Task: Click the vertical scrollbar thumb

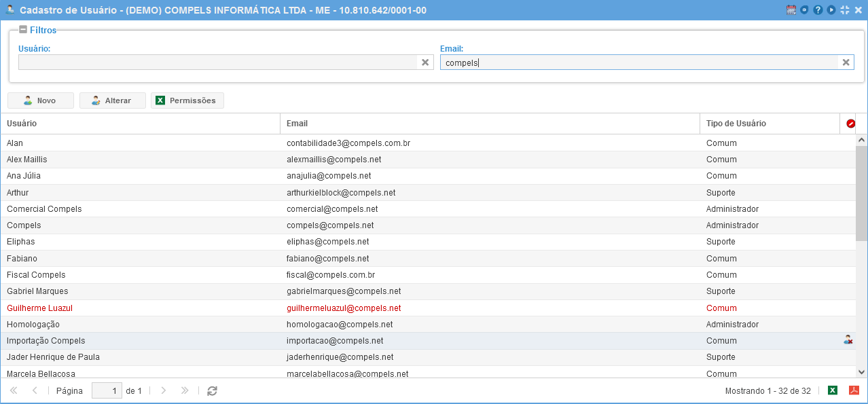Action: click(x=862, y=193)
